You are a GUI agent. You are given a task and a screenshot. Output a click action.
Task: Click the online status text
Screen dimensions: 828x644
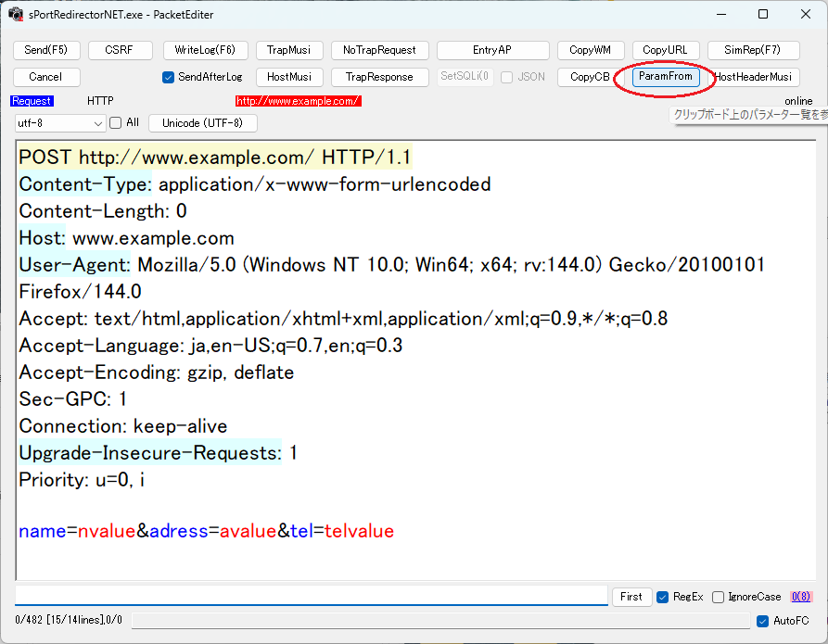(798, 101)
